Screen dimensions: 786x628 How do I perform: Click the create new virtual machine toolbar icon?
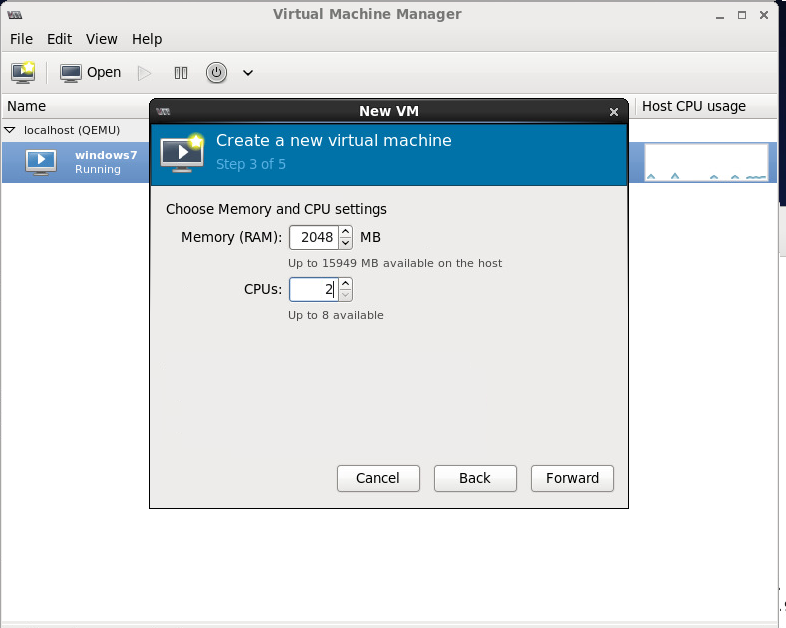pyautogui.click(x=23, y=73)
